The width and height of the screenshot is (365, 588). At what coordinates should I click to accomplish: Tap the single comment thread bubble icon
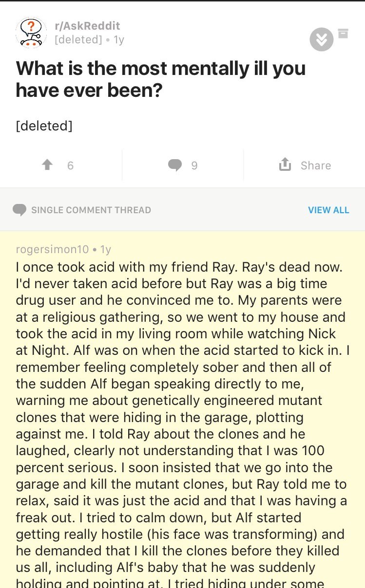pos(19,210)
